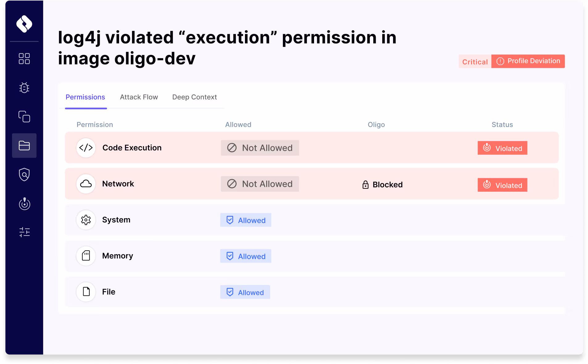
Task: Click the Status column header
Action: (502, 125)
